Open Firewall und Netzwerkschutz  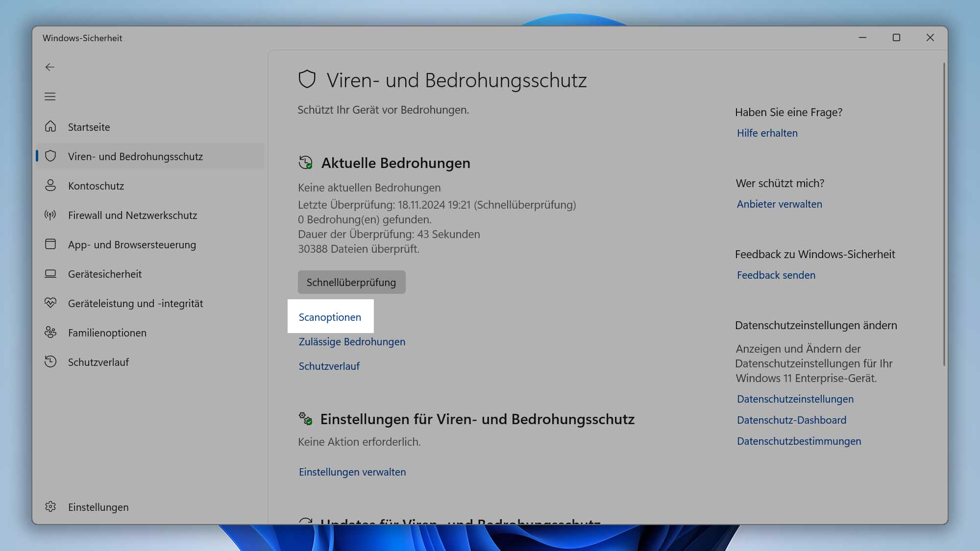click(150, 215)
